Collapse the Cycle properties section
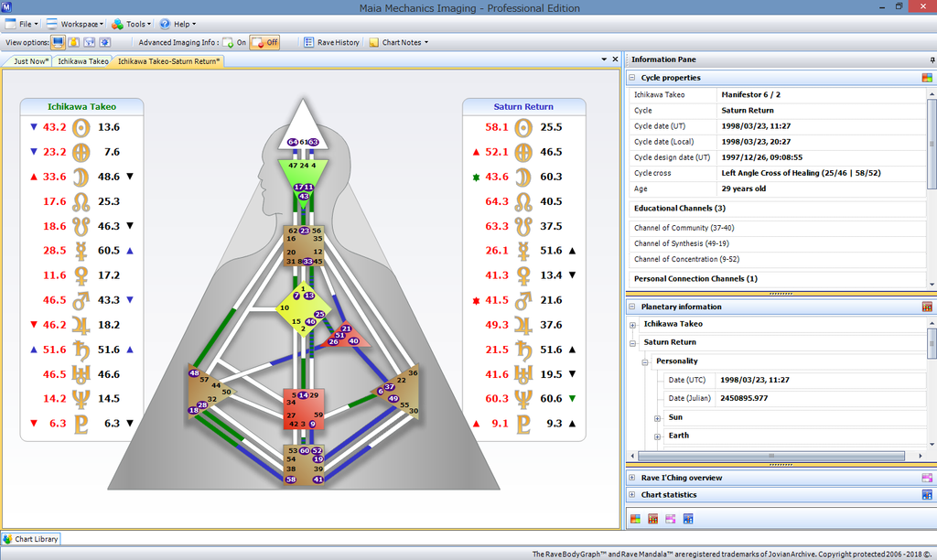The height and width of the screenshot is (560, 937). pos(632,78)
